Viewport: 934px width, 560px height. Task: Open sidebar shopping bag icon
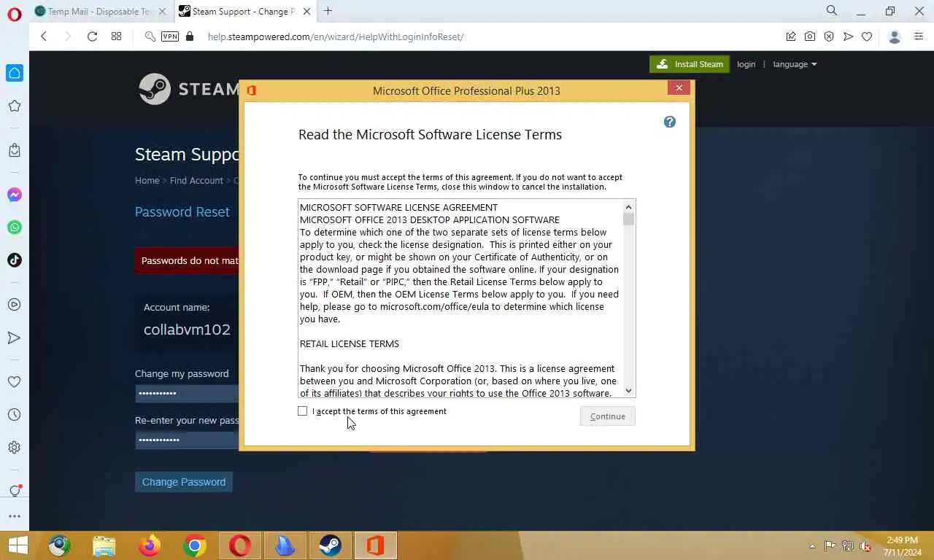click(x=15, y=150)
